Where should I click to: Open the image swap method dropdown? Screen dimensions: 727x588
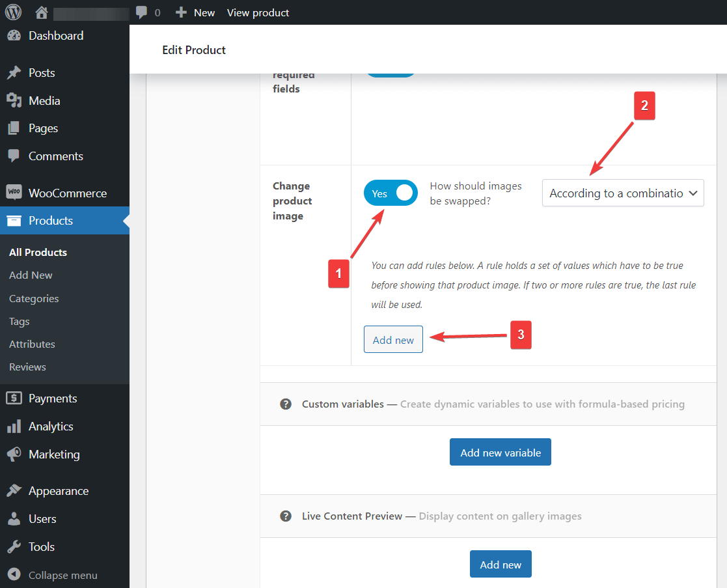pos(623,193)
